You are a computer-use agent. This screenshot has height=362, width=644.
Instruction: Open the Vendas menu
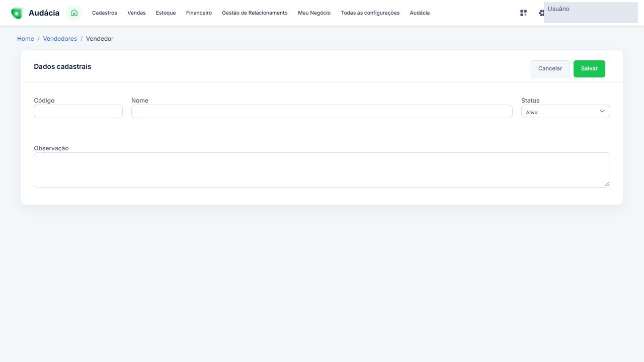coord(136,13)
